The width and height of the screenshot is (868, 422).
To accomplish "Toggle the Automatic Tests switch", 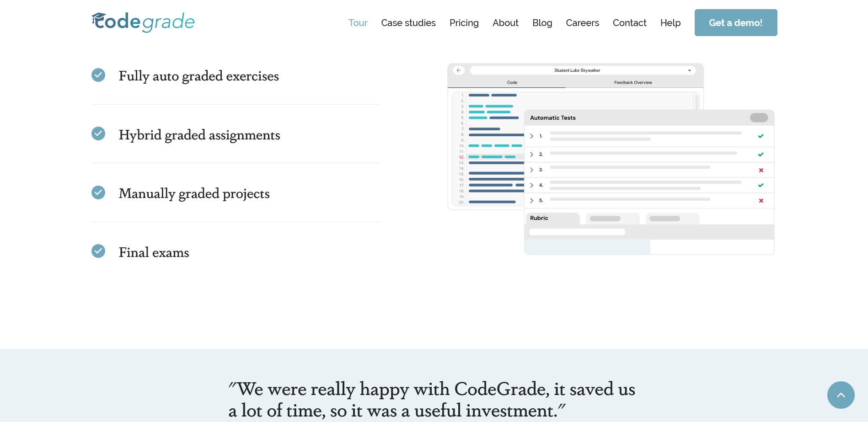I will [x=759, y=118].
